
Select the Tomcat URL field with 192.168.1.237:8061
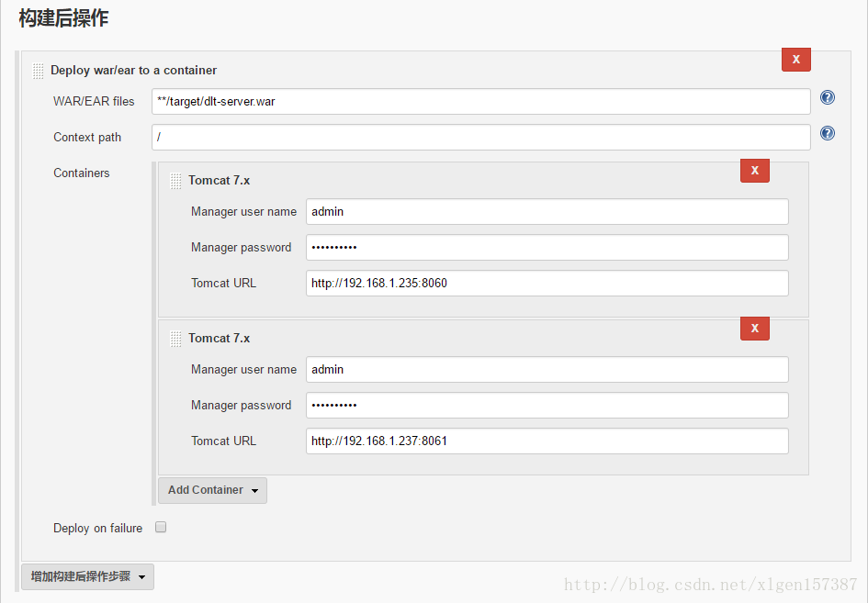(547, 441)
